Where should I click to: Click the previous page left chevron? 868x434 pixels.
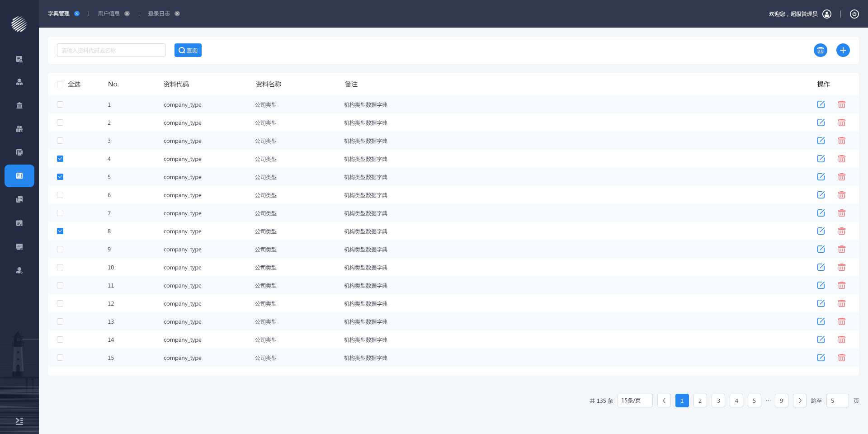pyautogui.click(x=664, y=401)
